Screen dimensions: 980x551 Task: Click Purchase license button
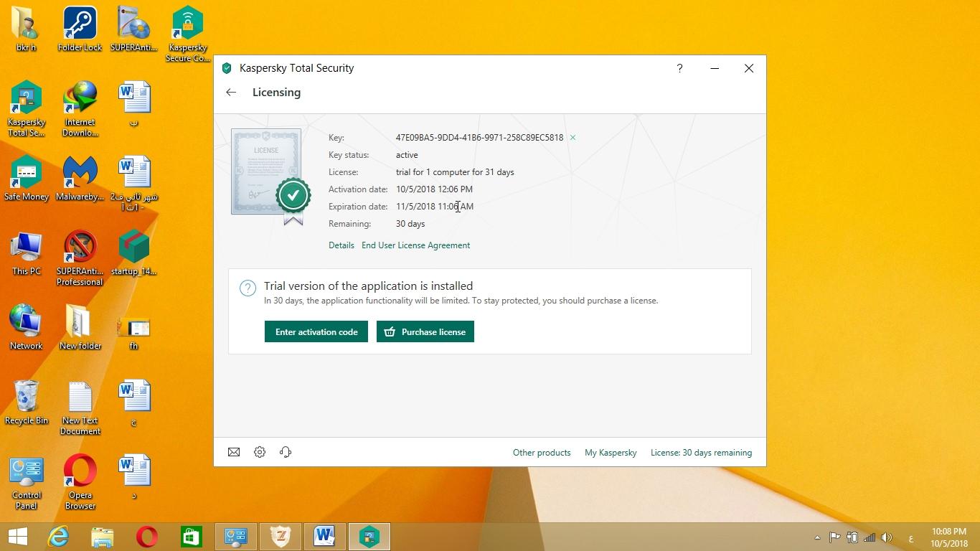425,331
